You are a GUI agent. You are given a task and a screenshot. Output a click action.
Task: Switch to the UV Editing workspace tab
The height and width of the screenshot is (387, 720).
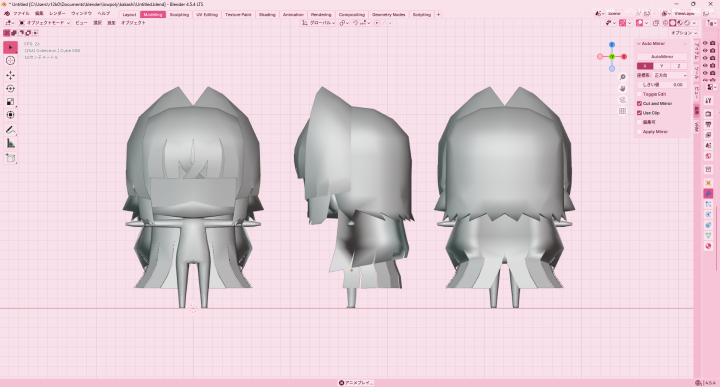207,15
